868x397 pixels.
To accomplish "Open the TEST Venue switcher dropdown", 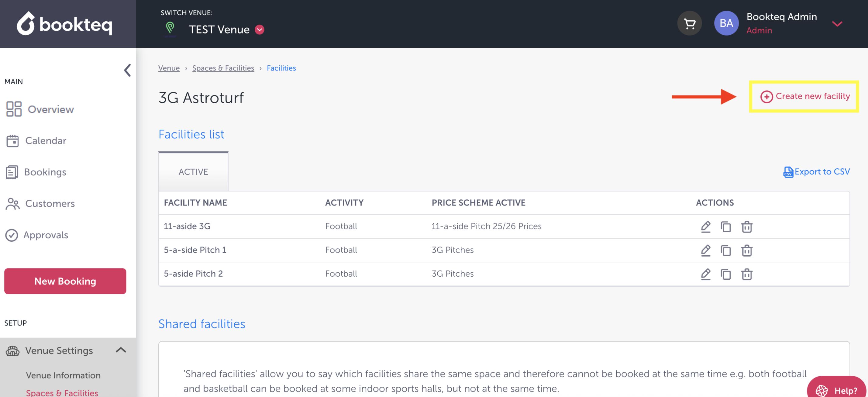I will (260, 30).
